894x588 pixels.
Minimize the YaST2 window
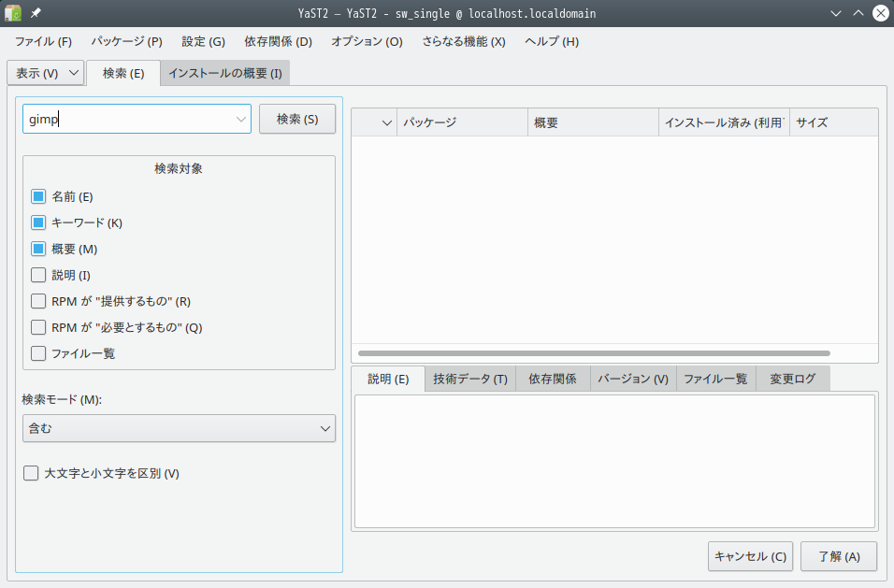[836, 13]
